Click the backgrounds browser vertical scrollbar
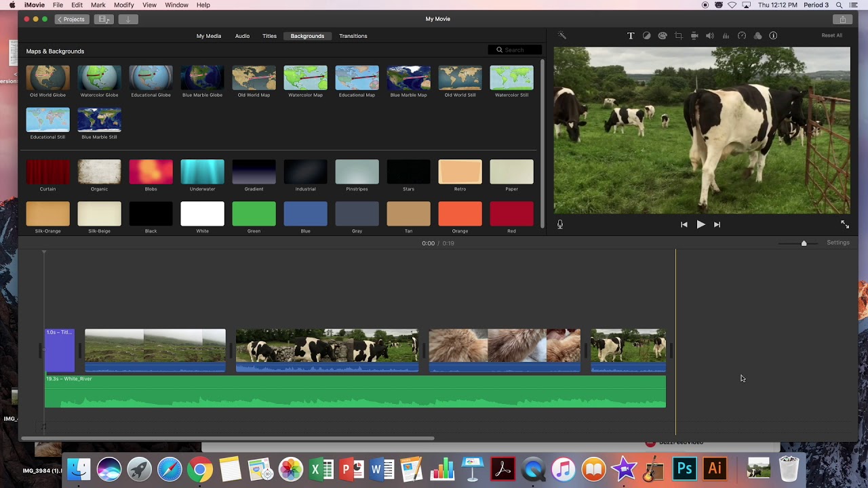 (542, 144)
